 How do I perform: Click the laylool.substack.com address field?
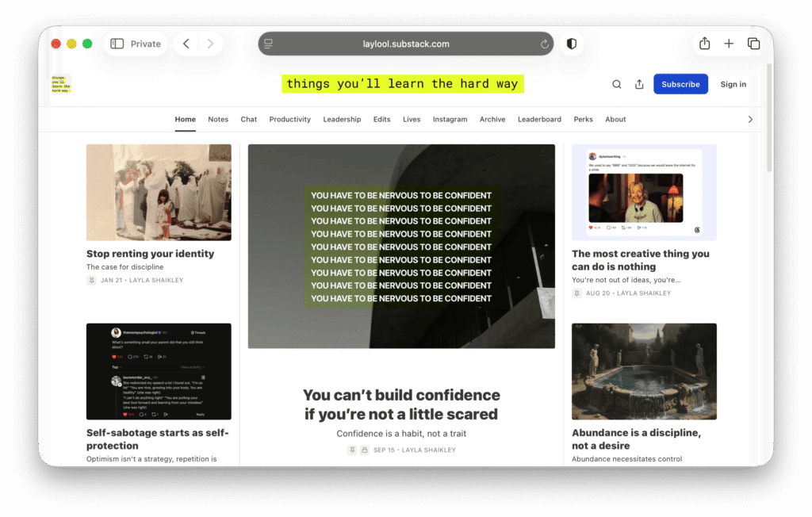click(x=406, y=44)
